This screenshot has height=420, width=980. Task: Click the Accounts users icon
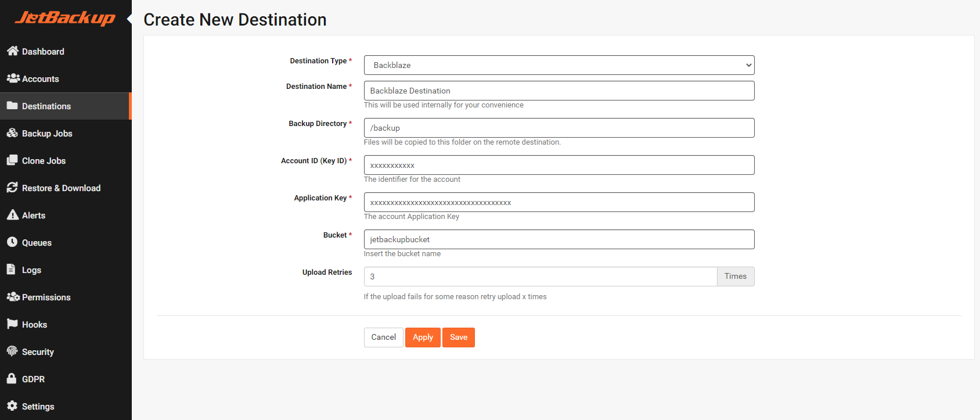coord(13,78)
